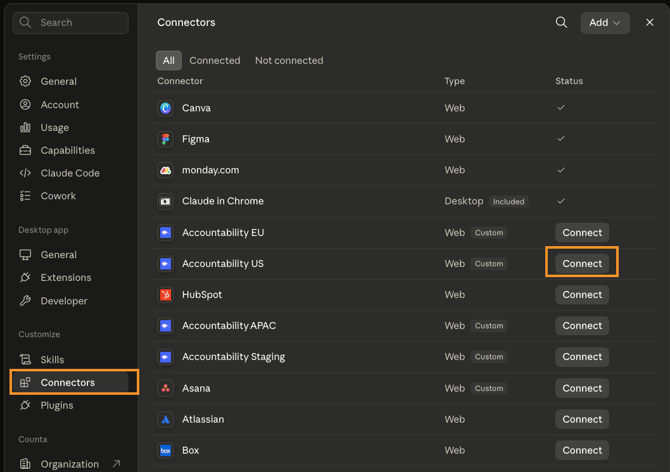Click the Included badge
This screenshot has width=670, height=472.
click(x=508, y=202)
